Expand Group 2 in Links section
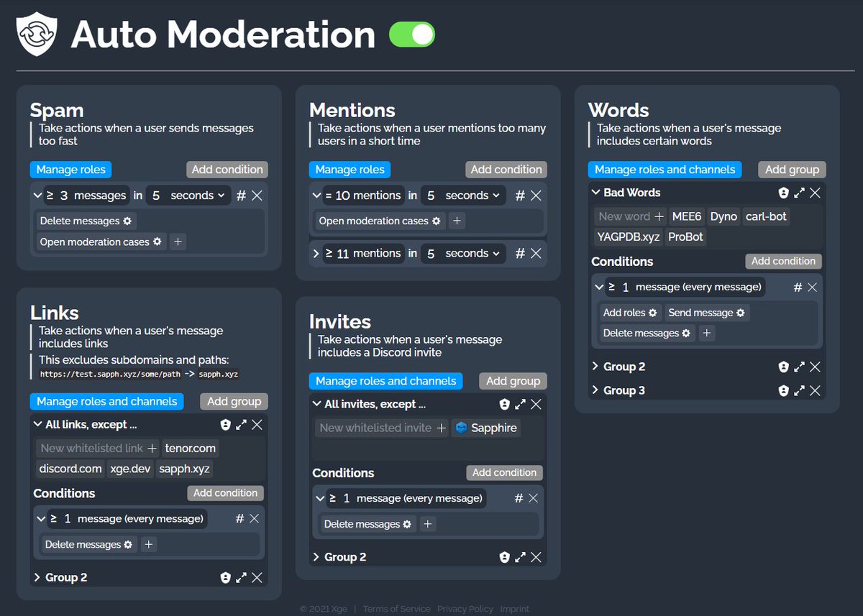The height and width of the screenshot is (616, 863). pyautogui.click(x=37, y=577)
